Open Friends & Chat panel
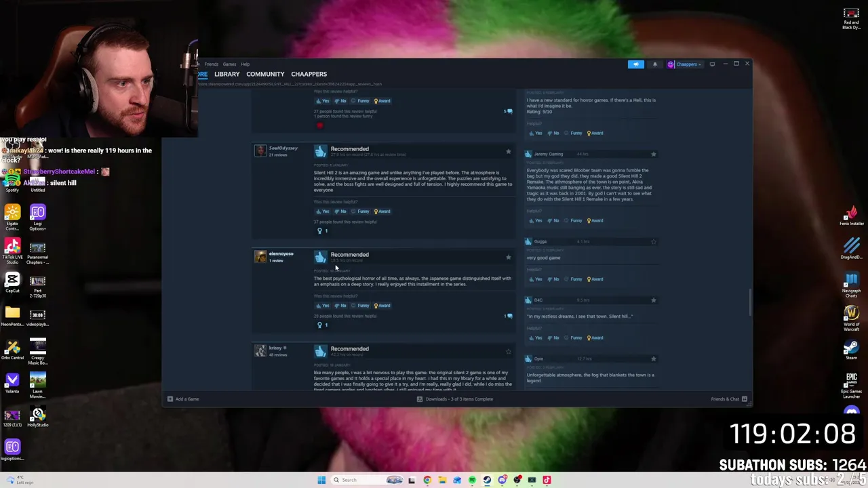The width and height of the screenshot is (868, 488). click(x=729, y=399)
